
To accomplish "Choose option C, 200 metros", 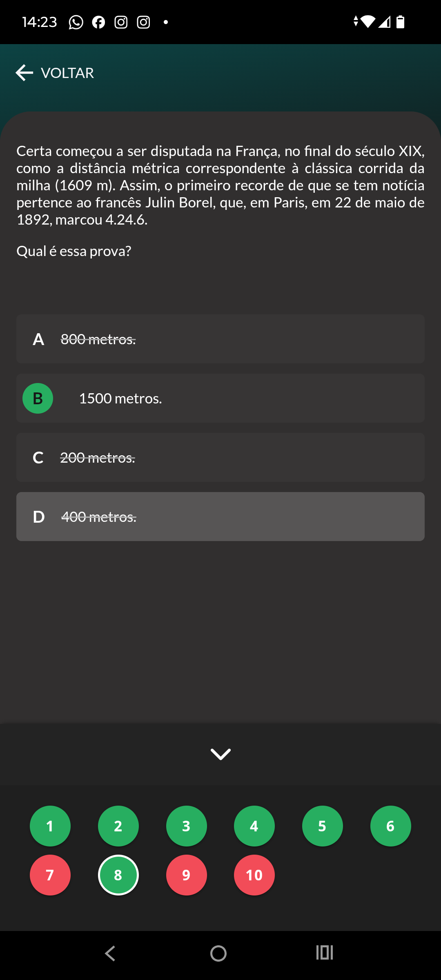I will pos(220,457).
